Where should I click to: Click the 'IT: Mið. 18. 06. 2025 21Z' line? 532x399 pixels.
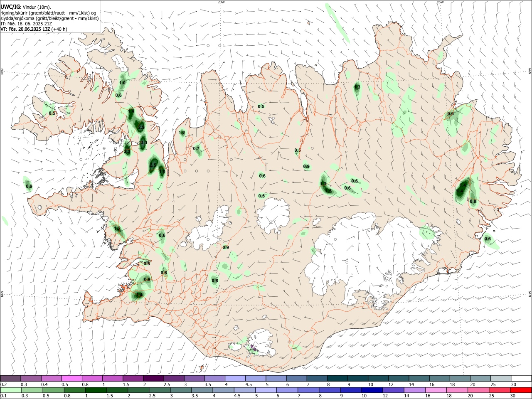pyautogui.click(x=26, y=24)
